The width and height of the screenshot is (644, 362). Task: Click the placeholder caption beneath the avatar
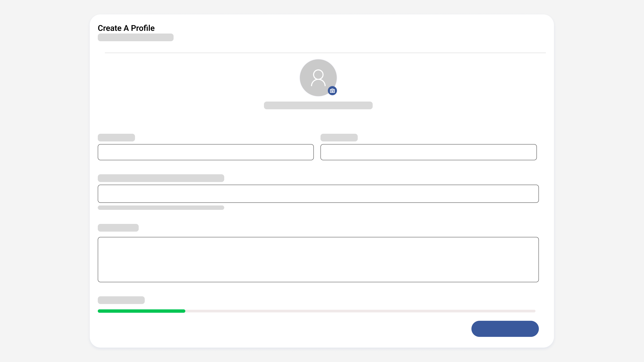pos(318,105)
